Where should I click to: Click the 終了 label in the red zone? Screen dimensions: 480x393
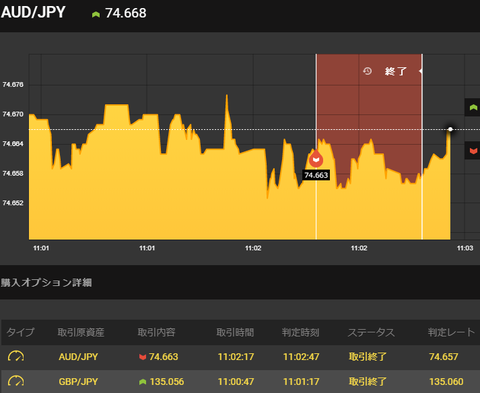pos(396,71)
